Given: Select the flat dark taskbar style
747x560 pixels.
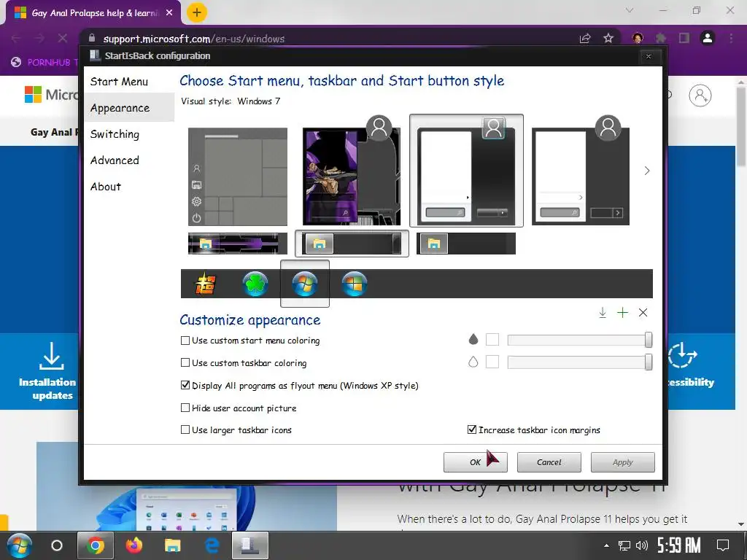Looking at the screenshot, I should click(x=466, y=244).
